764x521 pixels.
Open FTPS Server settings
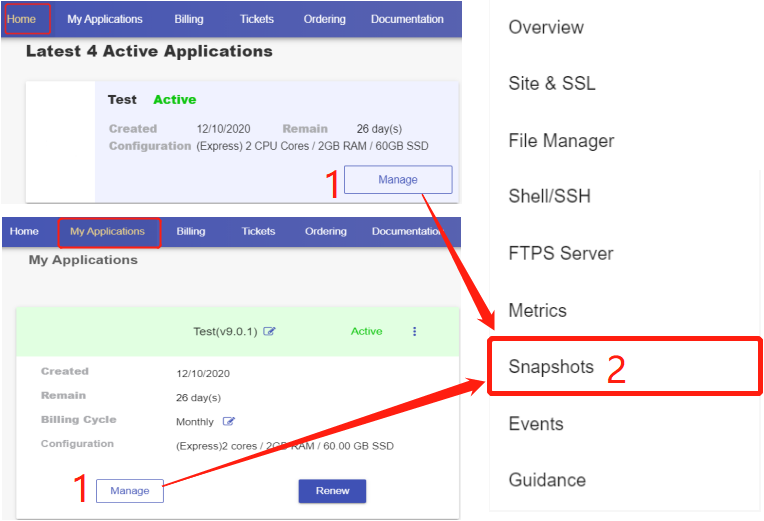pyautogui.click(x=560, y=254)
